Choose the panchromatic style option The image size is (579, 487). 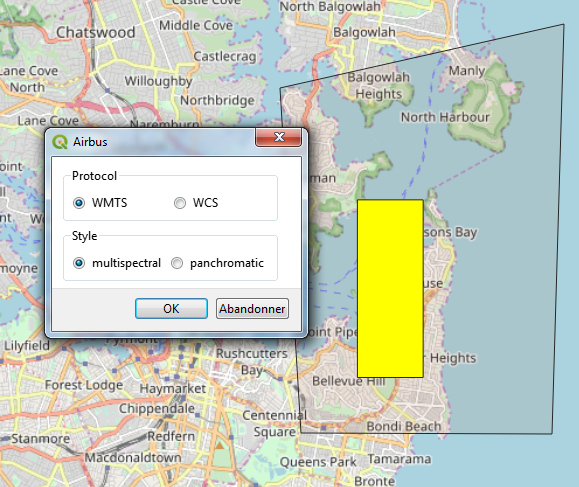coord(177,263)
